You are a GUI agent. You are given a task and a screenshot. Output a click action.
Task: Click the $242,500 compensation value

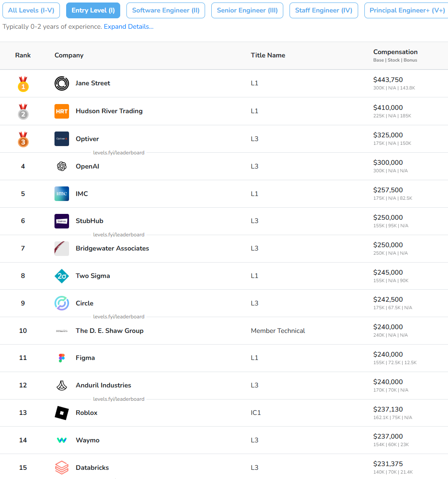tap(388, 300)
